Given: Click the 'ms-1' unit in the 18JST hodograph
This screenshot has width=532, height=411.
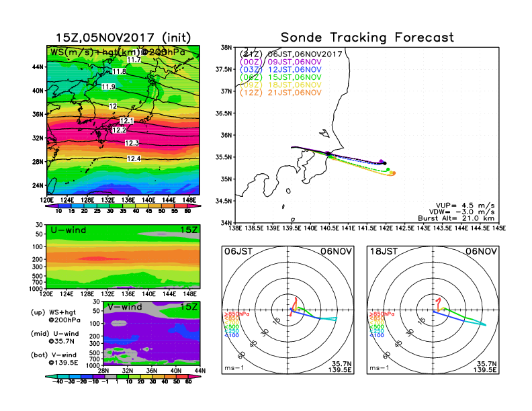Looking at the screenshot, I should [380, 368].
